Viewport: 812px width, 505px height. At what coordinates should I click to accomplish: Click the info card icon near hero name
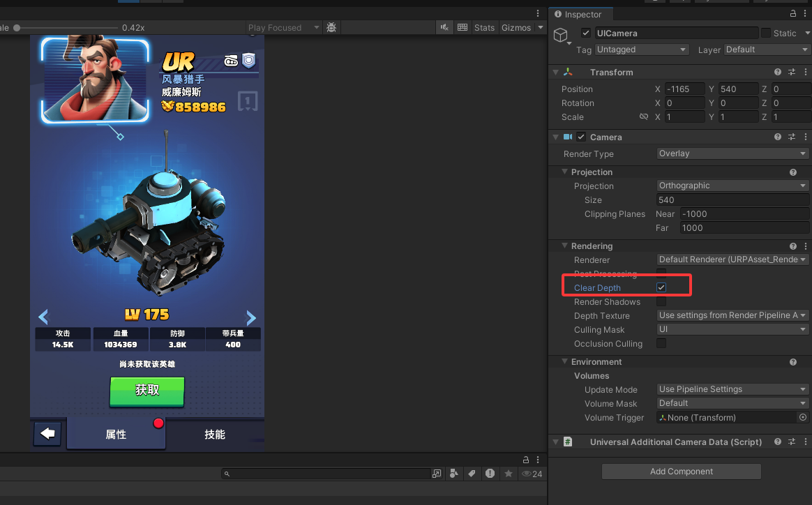point(248,101)
